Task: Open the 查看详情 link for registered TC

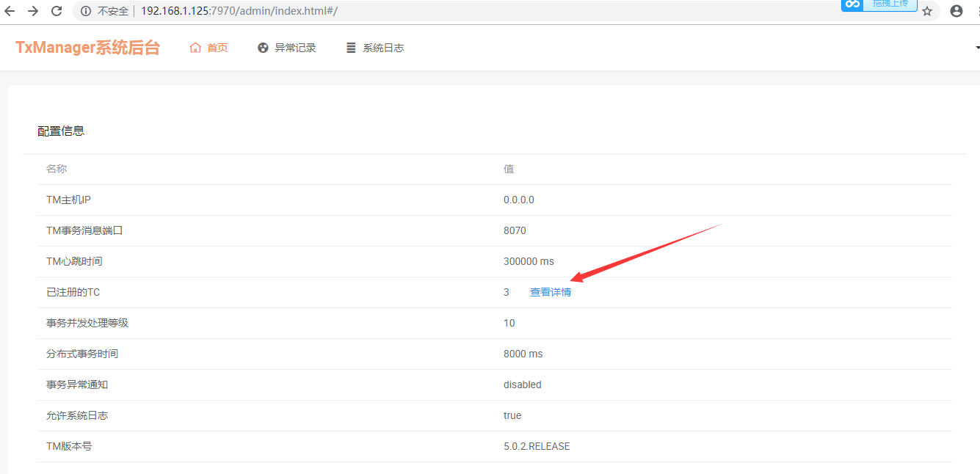Action: tap(551, 292)
